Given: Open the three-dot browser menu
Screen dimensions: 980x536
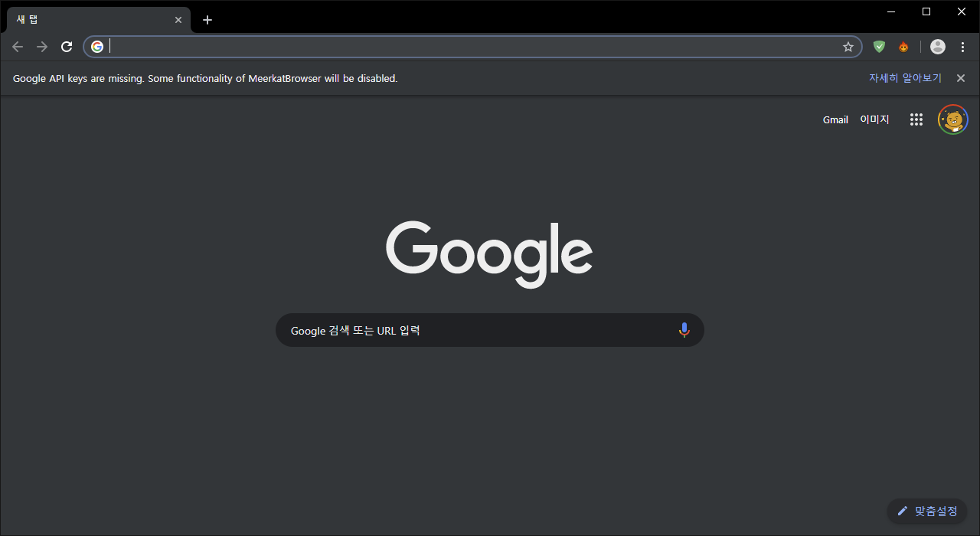Looking at the screenshot, I should pos(962,47).
